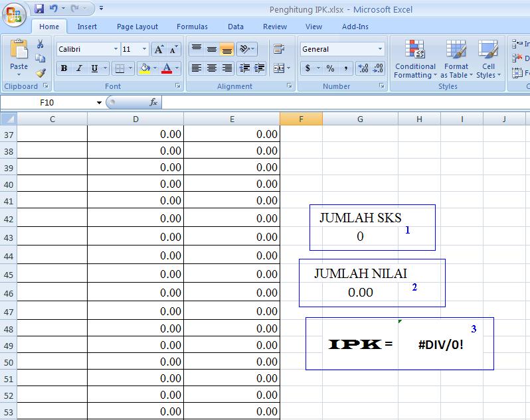Copy the selected cells
This screenshot has height=420, width=530.
coord(41,58)
